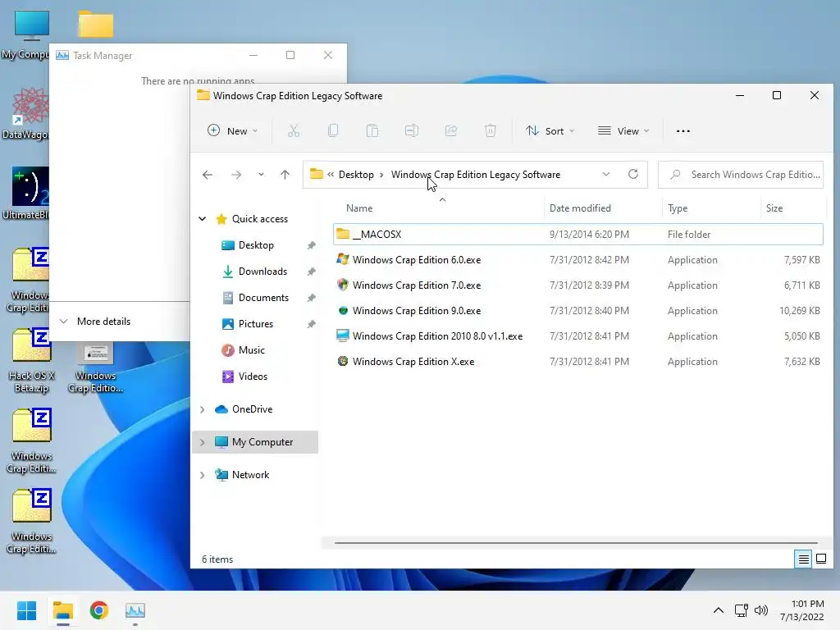Select Documents in the navigation sidebar
This screenshot has height=630, width=840.
coord(263,297)
